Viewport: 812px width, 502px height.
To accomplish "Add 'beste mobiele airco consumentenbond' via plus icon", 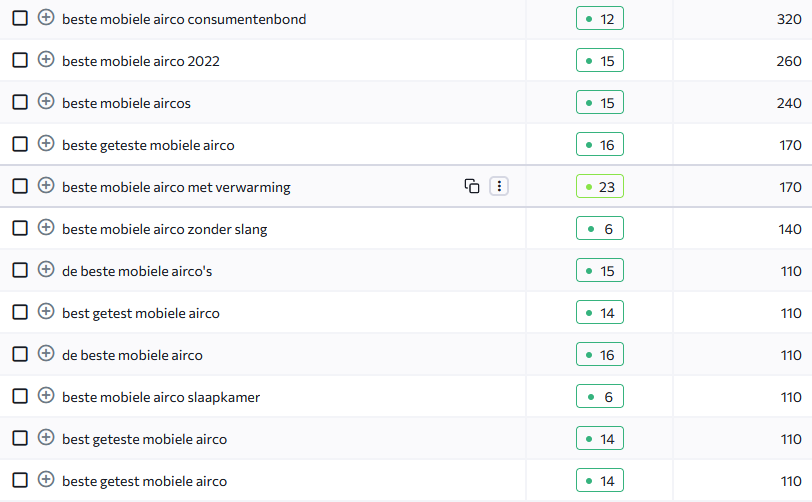I will click(x=46, y=18).
